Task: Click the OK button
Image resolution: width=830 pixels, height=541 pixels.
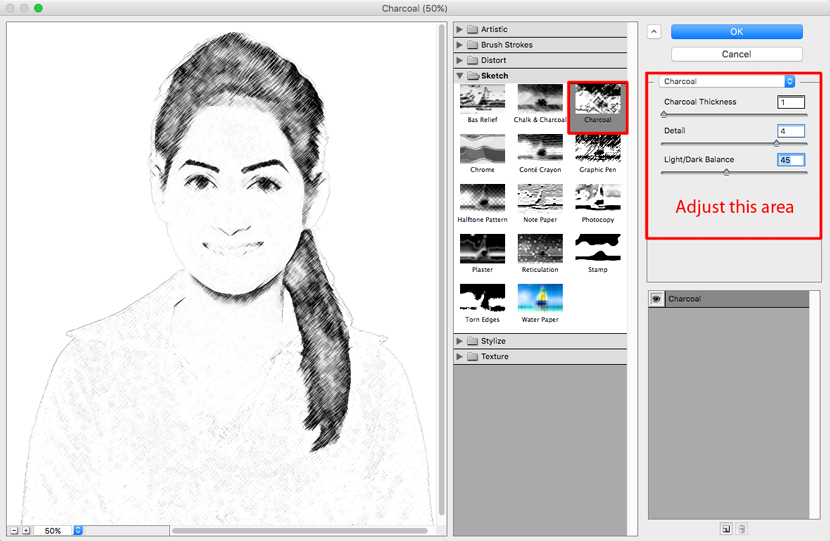Action: click(736, 32)
